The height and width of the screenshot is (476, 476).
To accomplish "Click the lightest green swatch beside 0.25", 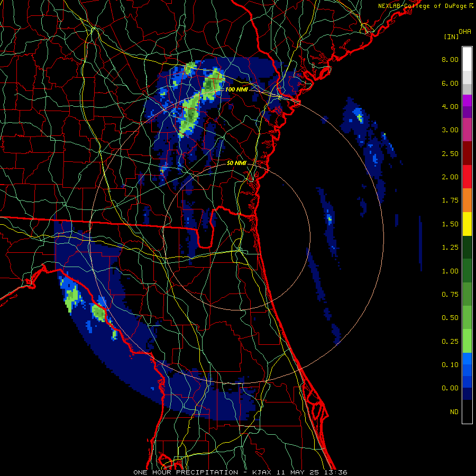I will click(x=467, y=341).
